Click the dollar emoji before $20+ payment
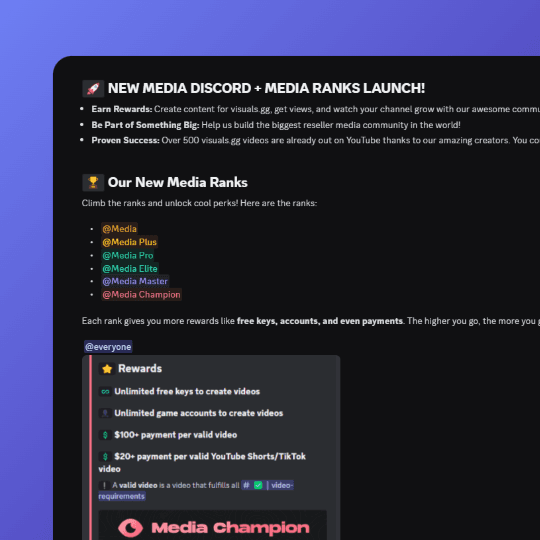Image resolution: width=540 pixels, height=540 pixels. [x=105, y=457]
